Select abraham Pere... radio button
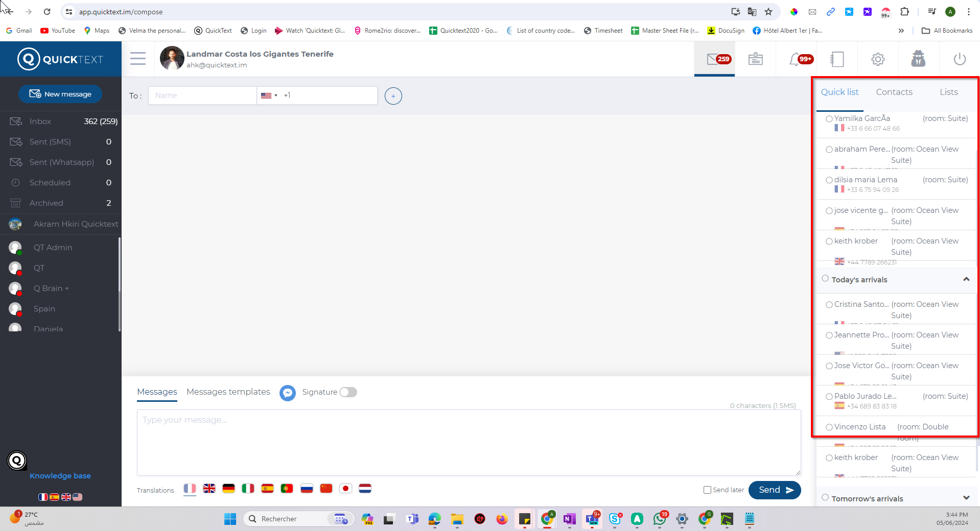 coord(829,150)
